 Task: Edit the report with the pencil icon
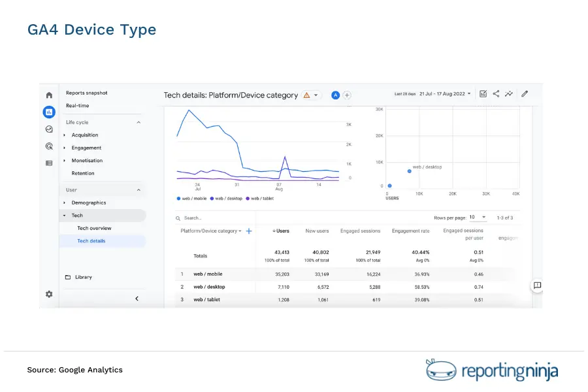(525, 94)
